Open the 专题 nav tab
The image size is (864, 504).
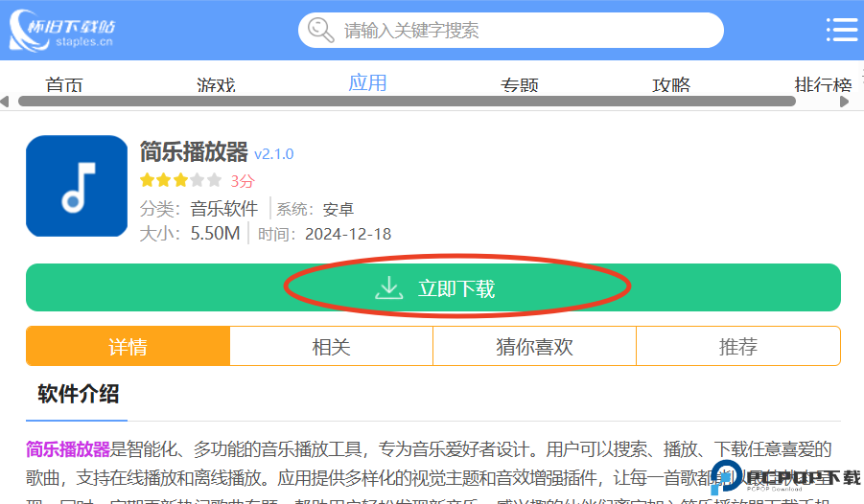pos(520,85)
